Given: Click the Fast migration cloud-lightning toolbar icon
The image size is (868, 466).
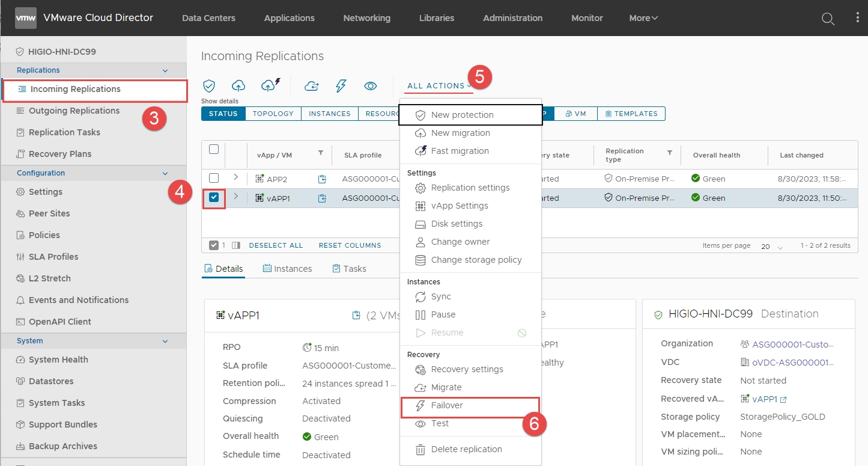Looking at the screenshot, I should [271, 85].
